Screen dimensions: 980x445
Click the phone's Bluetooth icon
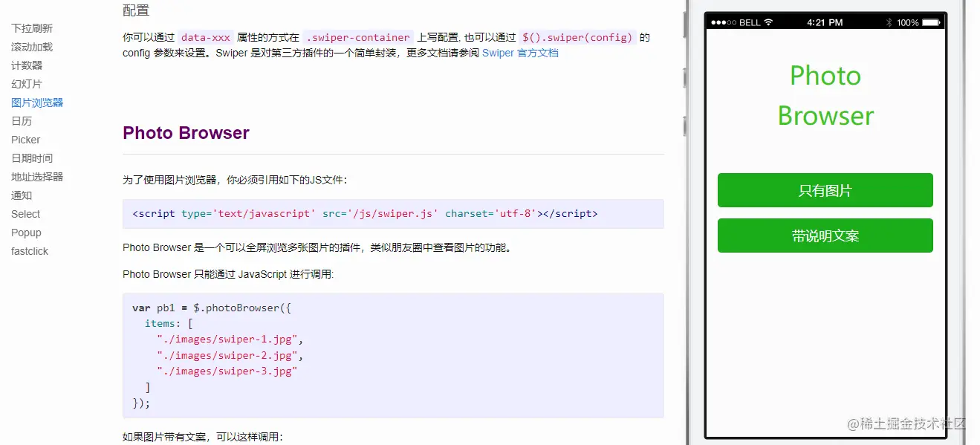889,22
